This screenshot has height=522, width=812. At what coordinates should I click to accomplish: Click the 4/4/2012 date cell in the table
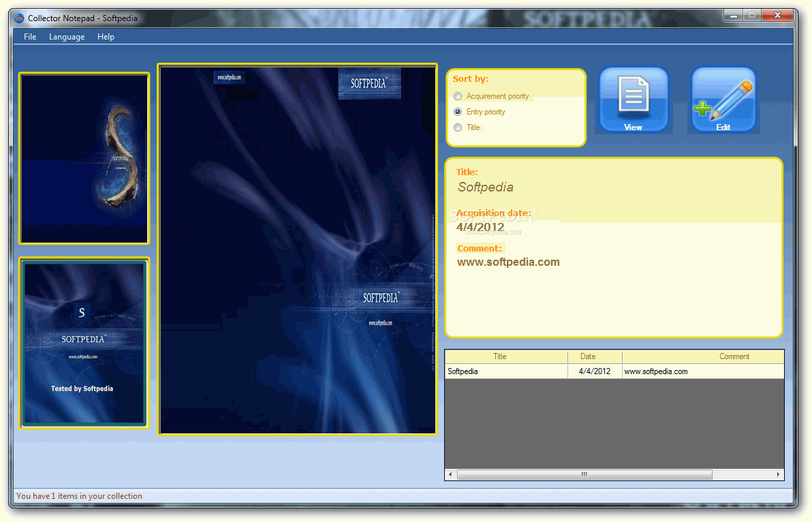coord(595,371)
